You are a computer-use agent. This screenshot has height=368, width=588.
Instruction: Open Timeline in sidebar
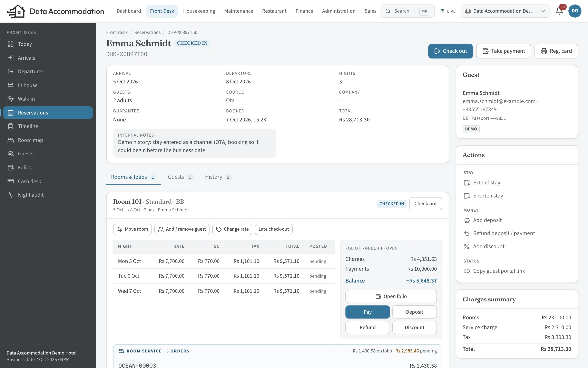[x=48, y=126]
